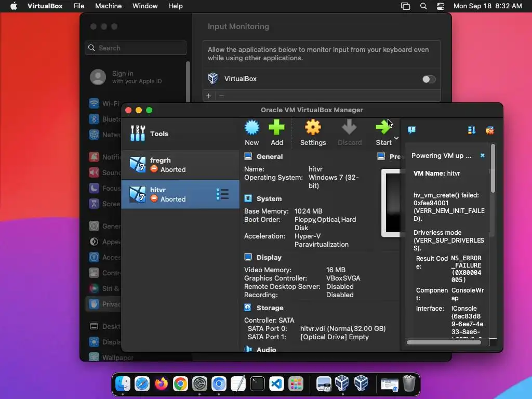Screen dimensions: 532x399
Task: Open the Start button dropdown arrow
Action: [396, 138]
